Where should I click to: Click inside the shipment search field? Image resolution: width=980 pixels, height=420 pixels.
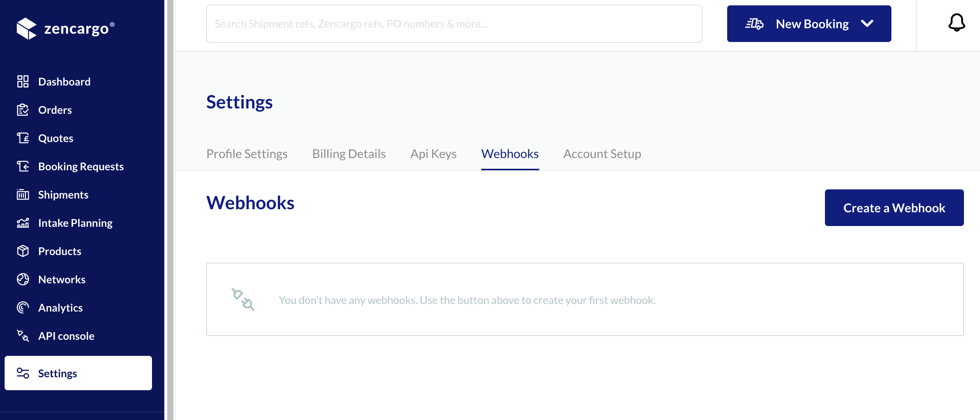tap(454, 23)
